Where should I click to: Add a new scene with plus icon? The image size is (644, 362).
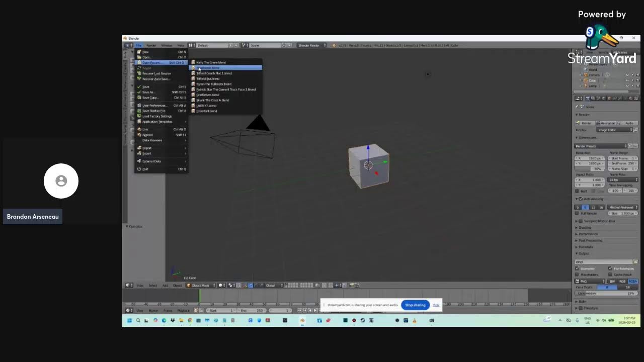(x=284, y=45)
